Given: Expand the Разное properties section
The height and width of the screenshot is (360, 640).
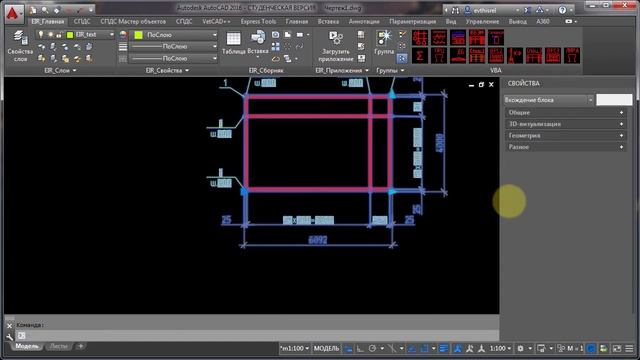Looking at the screenshot, I should tap(566, 147).
